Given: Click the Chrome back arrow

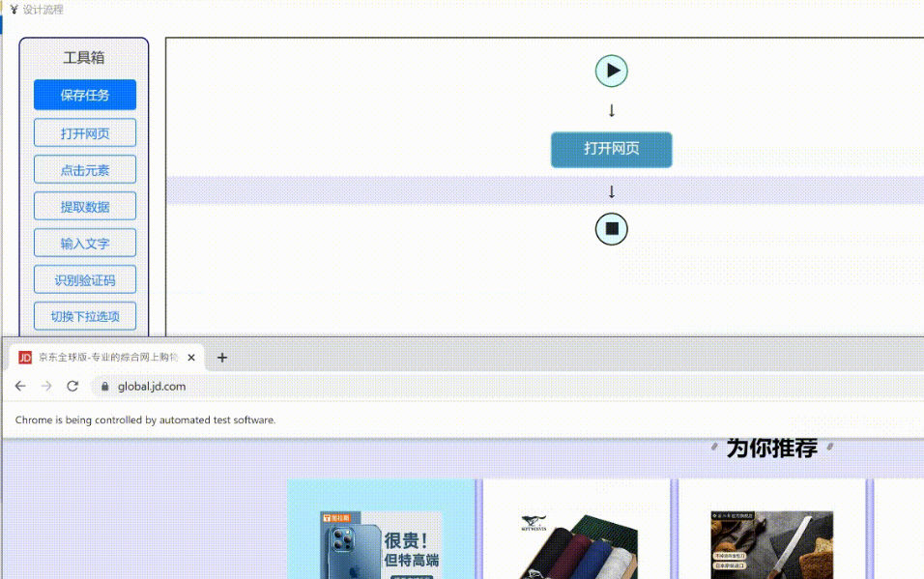Looking at the screenshot, I should [x=20, y=386].
